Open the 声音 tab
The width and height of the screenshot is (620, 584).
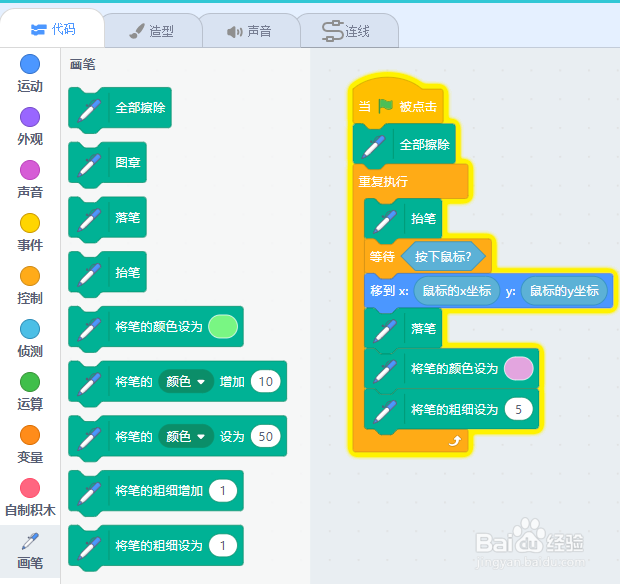click(250, 31)
